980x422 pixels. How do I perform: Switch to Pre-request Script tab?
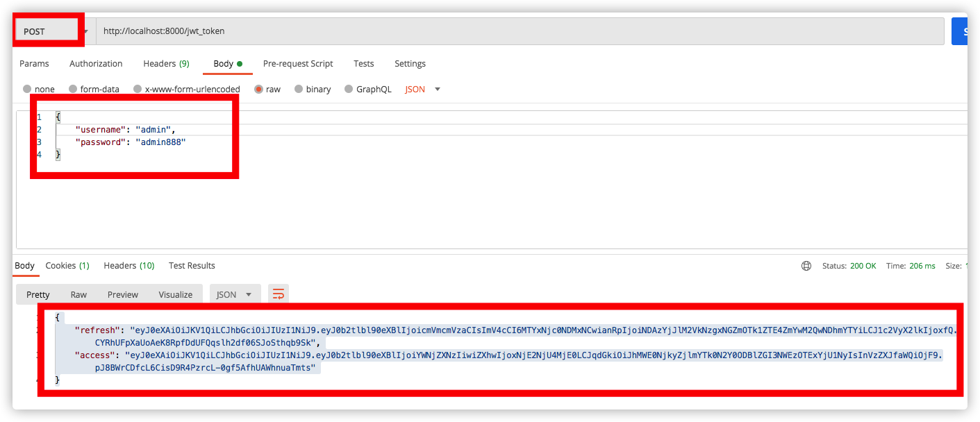point(298,64)
